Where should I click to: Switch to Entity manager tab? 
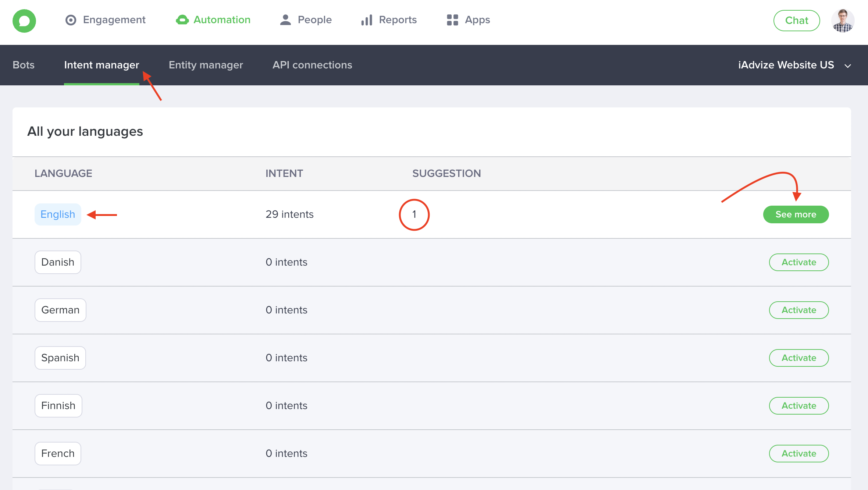(x=206, y=65)
